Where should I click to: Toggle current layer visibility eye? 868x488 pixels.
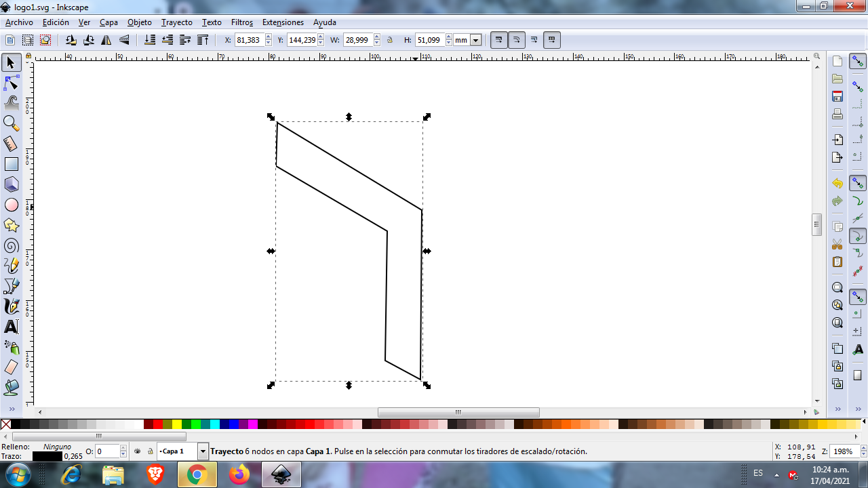pos(138,451)
